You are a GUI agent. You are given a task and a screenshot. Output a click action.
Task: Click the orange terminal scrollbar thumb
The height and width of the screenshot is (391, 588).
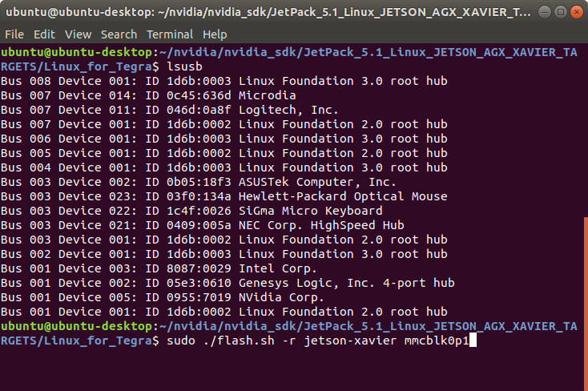[586, 304]
